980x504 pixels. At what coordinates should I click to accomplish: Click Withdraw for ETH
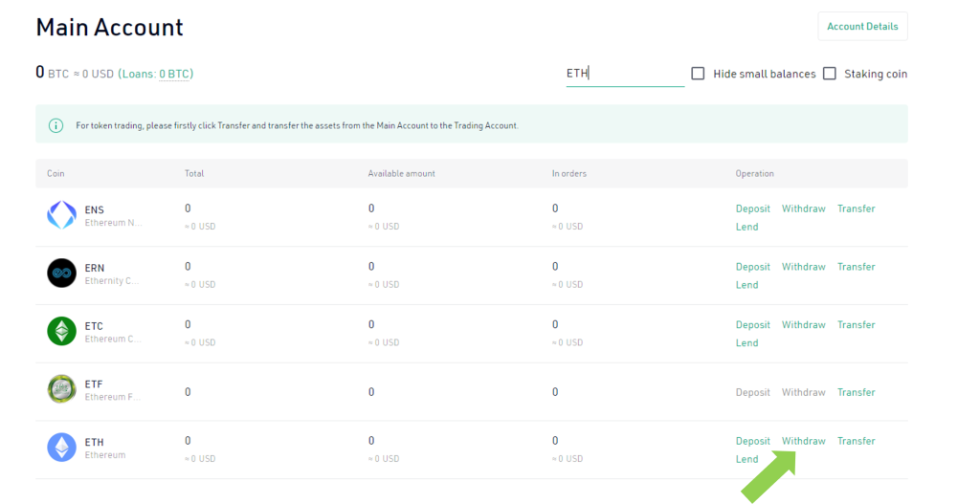804,441
